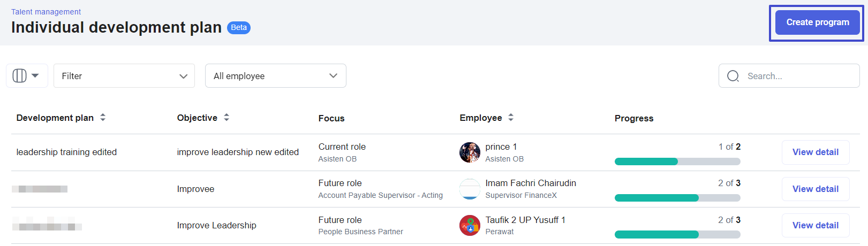The width and height of the screenshot is (868, 246).
Task: View detail for Imam Fachri Chairudin
Action: click(x=816, y=189)
